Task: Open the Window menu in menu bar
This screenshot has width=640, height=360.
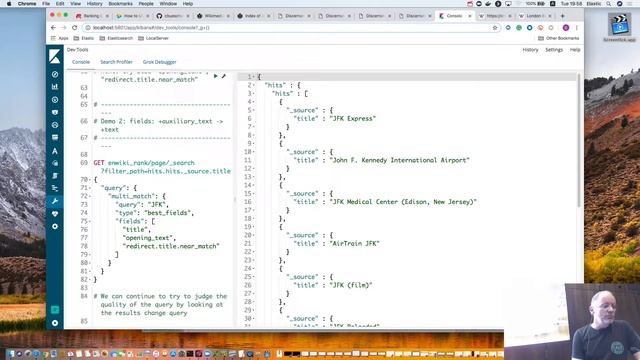Action: click(x=168, y=4)
